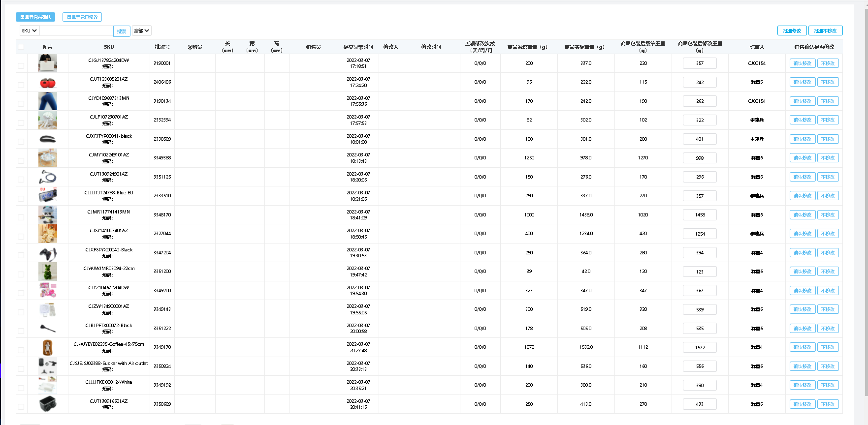The image size is (868, 425).
Task: View the green bunny thumbnail for CJWJWJMR03094-22cm
Action: [48, 272]
